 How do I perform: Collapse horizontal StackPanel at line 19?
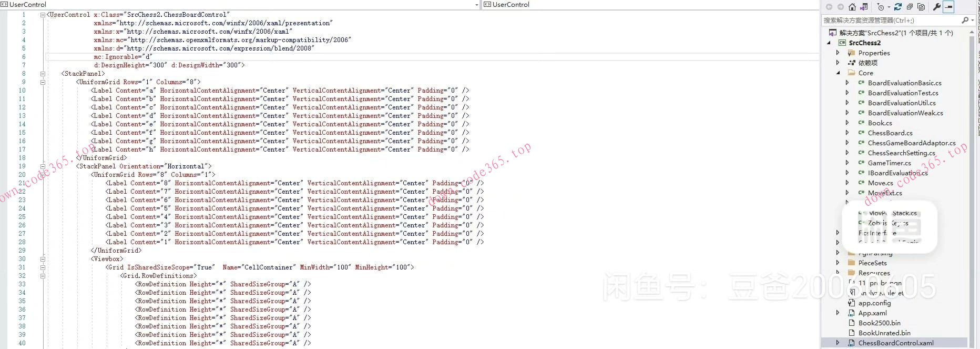(x=43, y=166)
